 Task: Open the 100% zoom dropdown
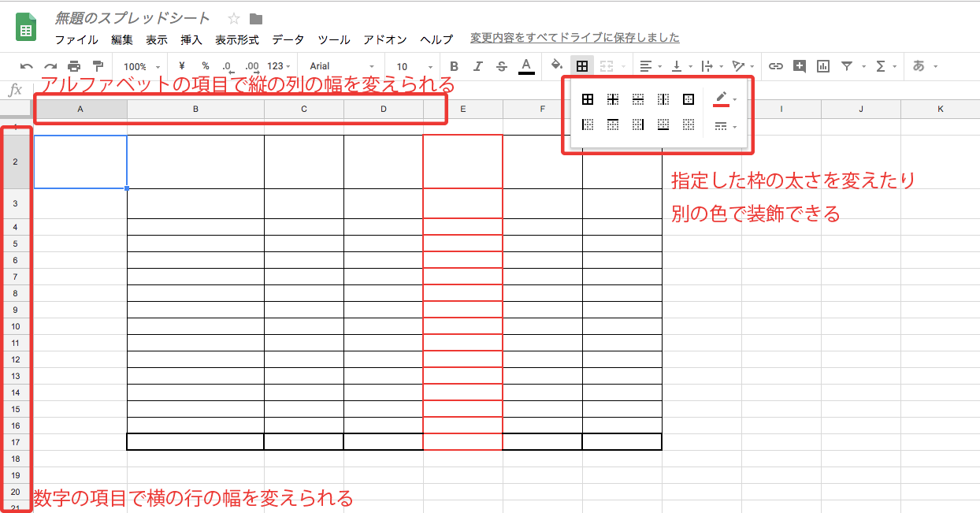142,66
